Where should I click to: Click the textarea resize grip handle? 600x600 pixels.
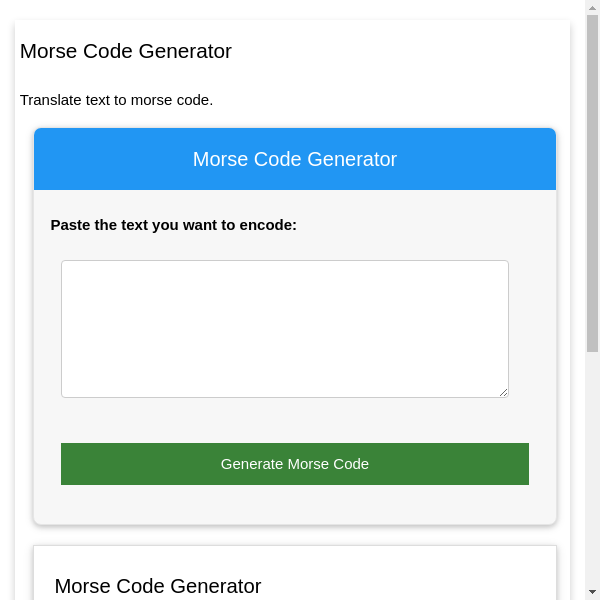[503, 392]
